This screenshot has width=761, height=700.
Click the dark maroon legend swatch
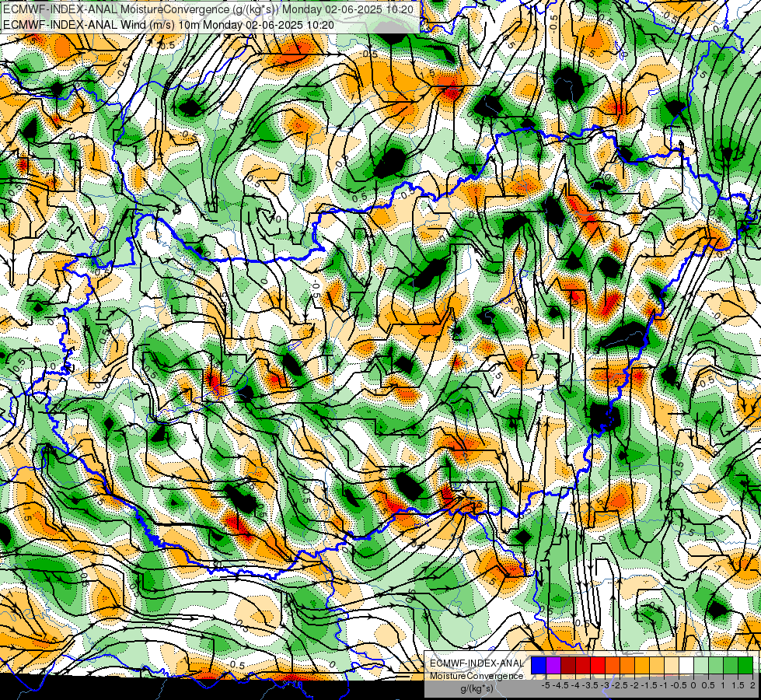[x=568, y=665]
